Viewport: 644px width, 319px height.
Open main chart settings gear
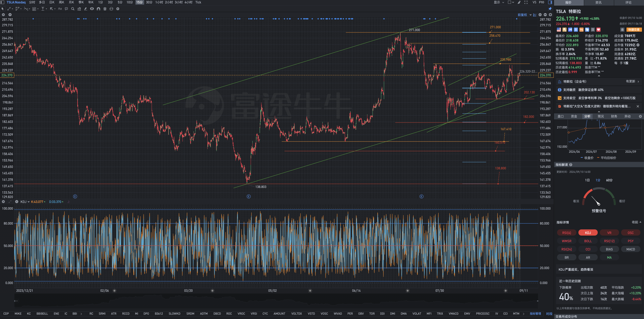click(3, 15)
